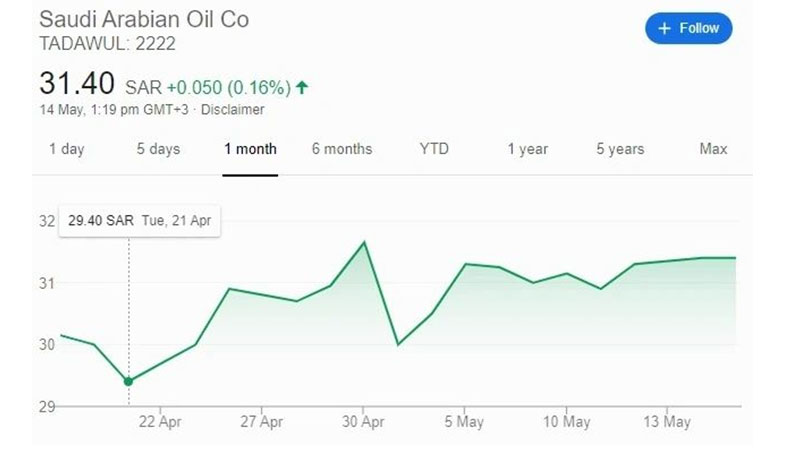Click the chart peak near 30 Apr
This screenshot has height=473, width=786.
(x=364, y=243)
